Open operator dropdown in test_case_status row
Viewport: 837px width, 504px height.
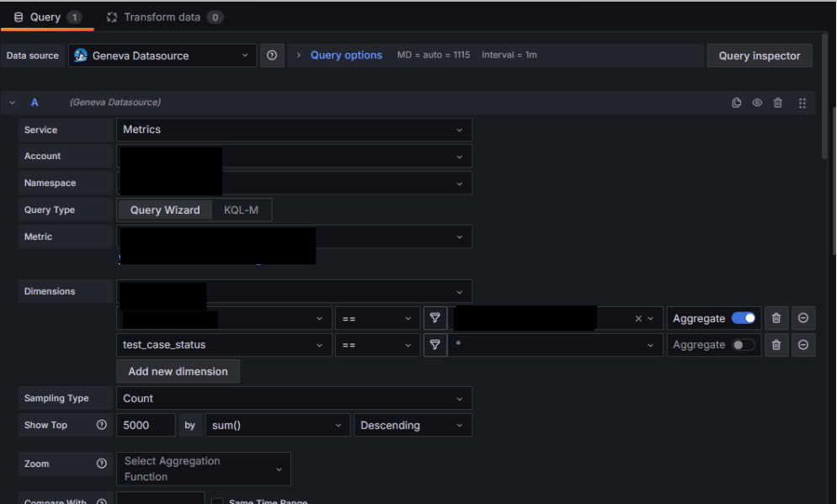[x=377, y=345]
